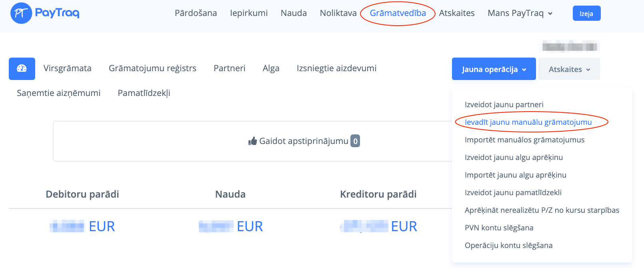This screenshot has width=644, height=268.
Task: Select the Pamatlīdzekļi tab
Action: click(144, 93)
